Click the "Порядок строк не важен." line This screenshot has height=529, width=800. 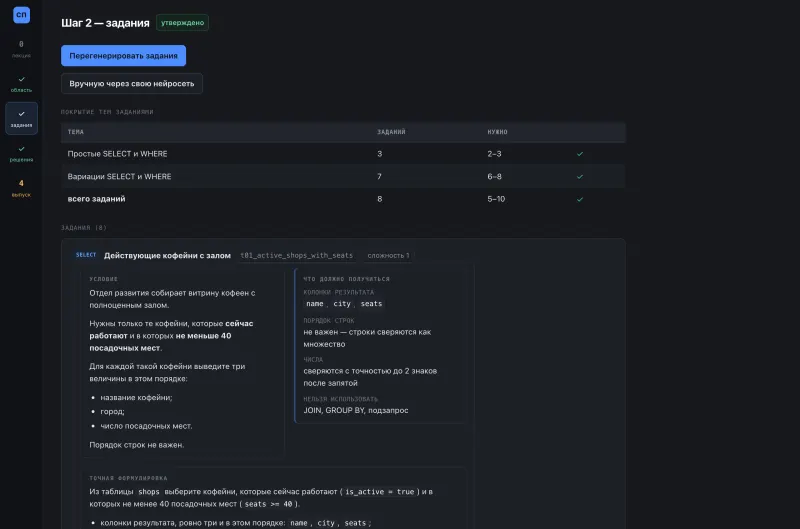137,445
